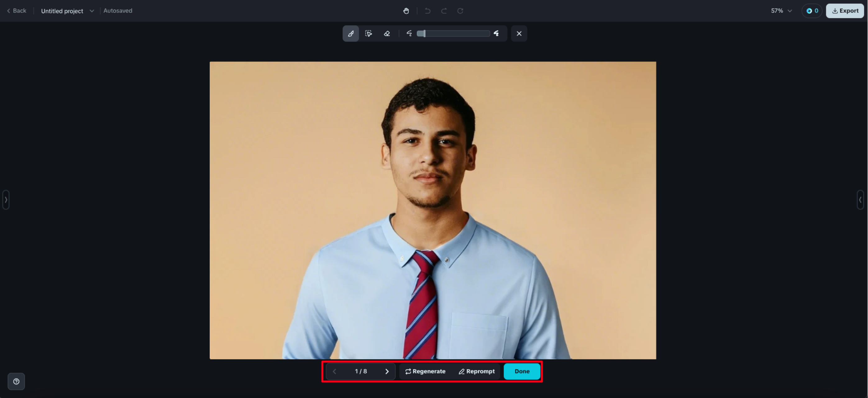Go to next generated result
Viewport: 868px width, 398px height.
387,371
